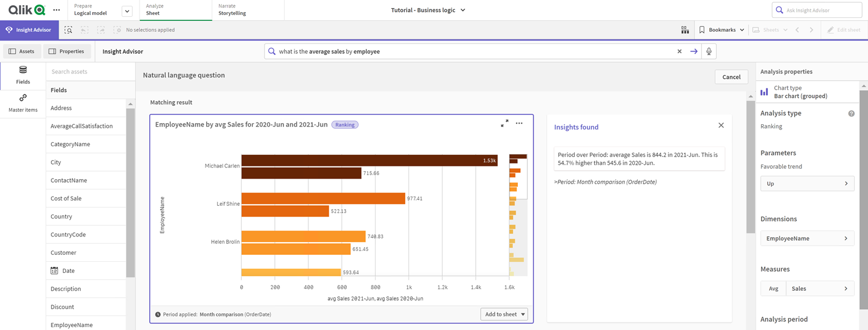
Task: Close the Insights found panel
Action: tap(721, 125)
